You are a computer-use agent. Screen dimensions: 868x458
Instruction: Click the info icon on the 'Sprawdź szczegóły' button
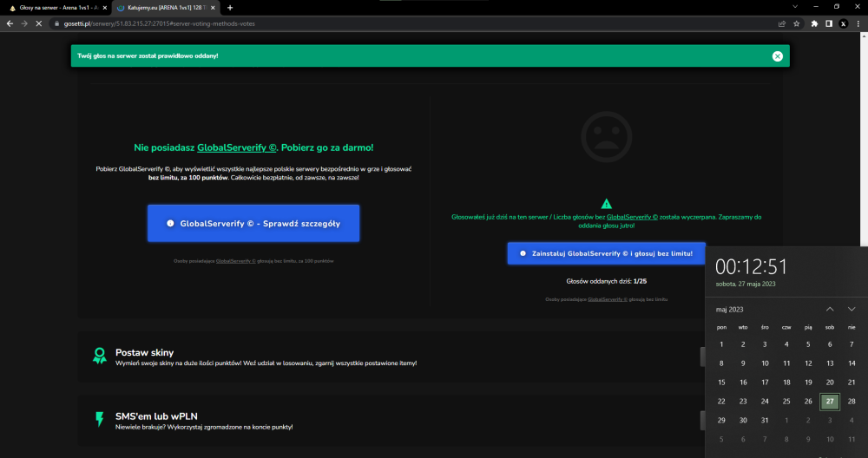[170, 224]
